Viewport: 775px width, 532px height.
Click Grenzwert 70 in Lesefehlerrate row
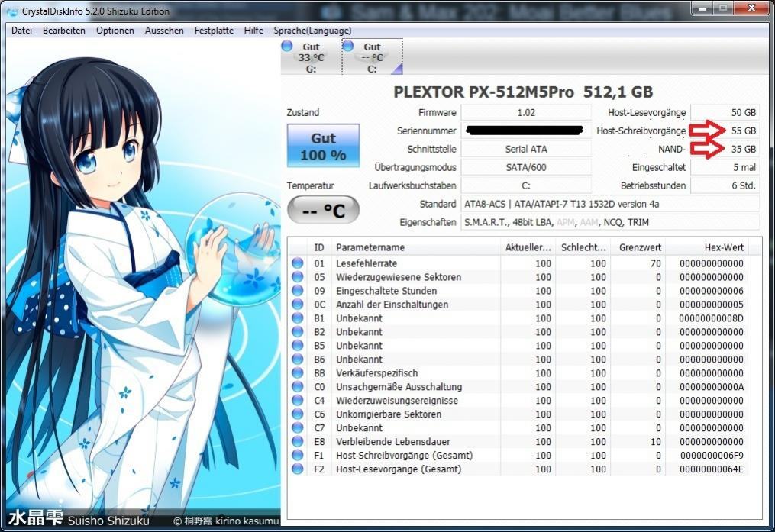click(x=655, y=263)
